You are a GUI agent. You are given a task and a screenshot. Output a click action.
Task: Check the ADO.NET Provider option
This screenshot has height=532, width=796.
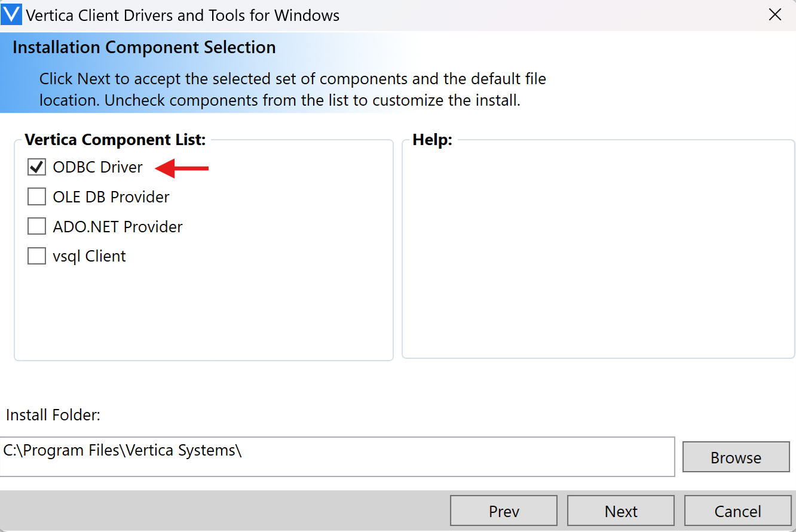[36, 226]
